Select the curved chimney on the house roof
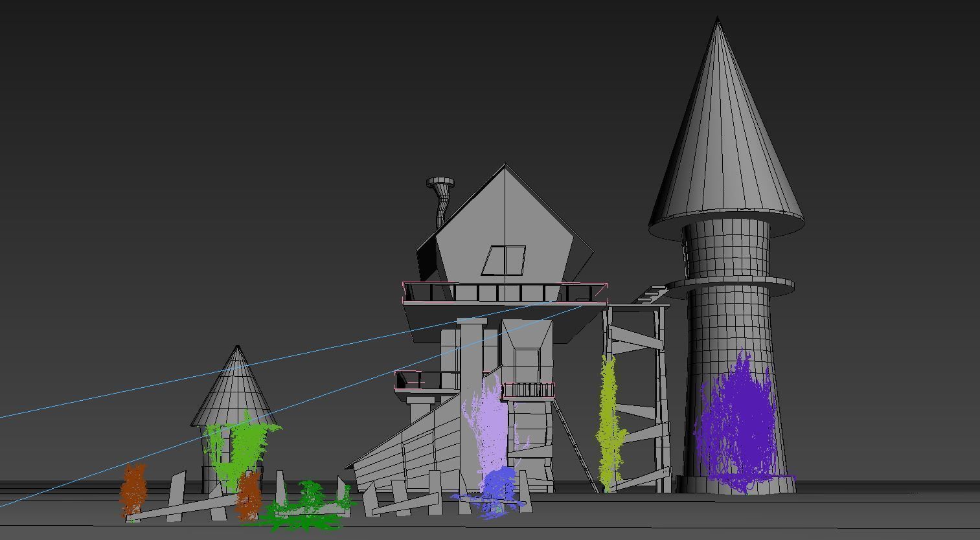This screenshot has width=980, height=540. pyautogui.click(x=442, y=201)
